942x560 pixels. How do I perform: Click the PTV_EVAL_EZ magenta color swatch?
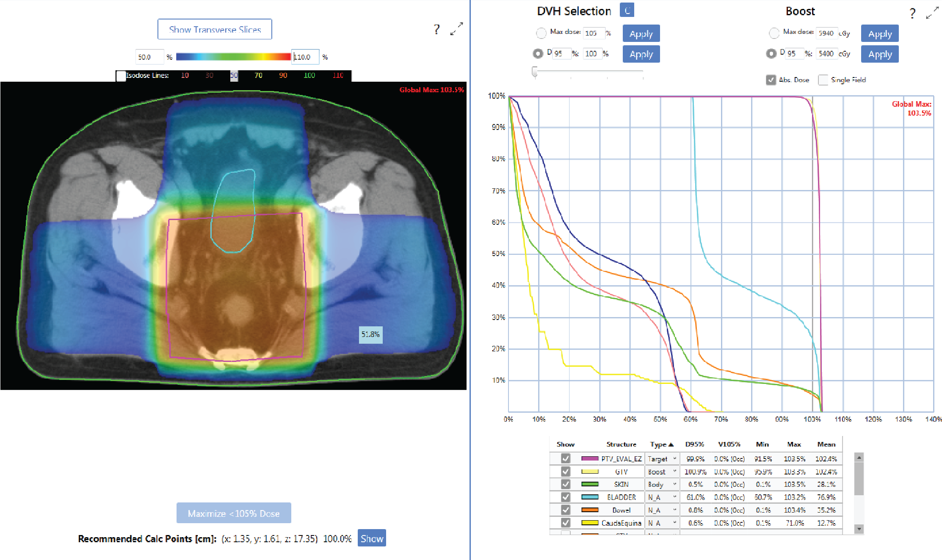pos(589,458)
